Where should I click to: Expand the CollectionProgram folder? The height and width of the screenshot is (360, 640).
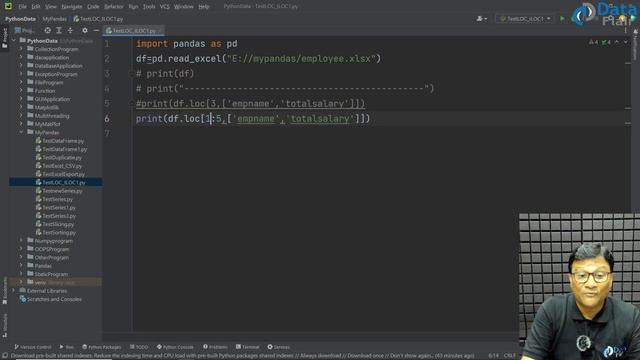[x=21, y=49]
